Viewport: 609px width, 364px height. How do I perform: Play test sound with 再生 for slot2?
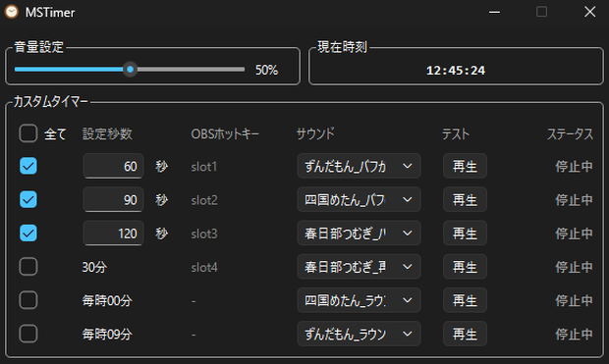[x=465, y=199]
